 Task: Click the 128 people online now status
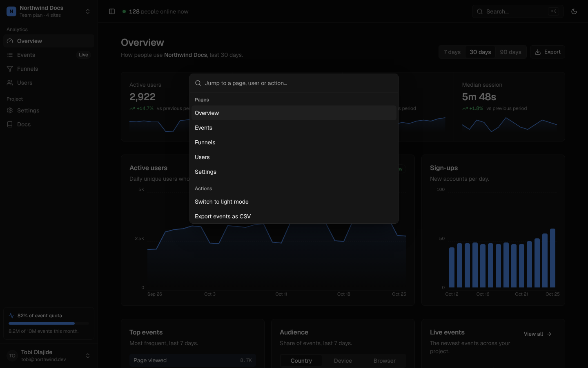click(x=155, y=11)
